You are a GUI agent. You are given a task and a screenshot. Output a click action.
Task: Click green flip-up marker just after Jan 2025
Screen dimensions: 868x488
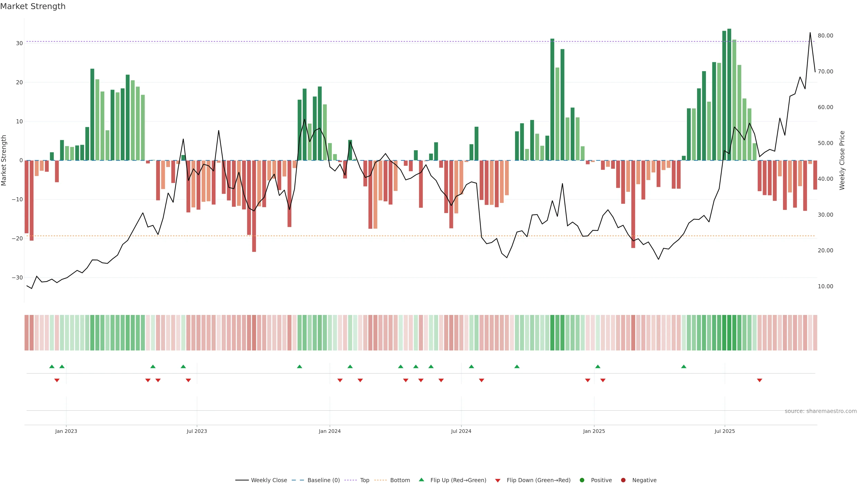click(598, 366)
